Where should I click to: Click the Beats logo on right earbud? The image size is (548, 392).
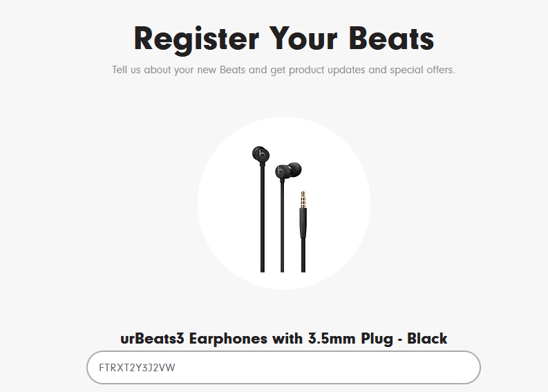[281, 171]
